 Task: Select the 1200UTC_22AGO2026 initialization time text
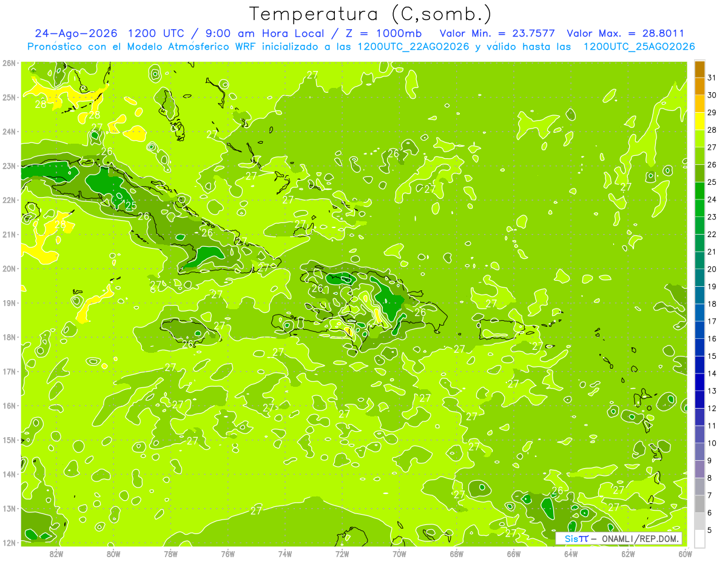pos(414,47)
